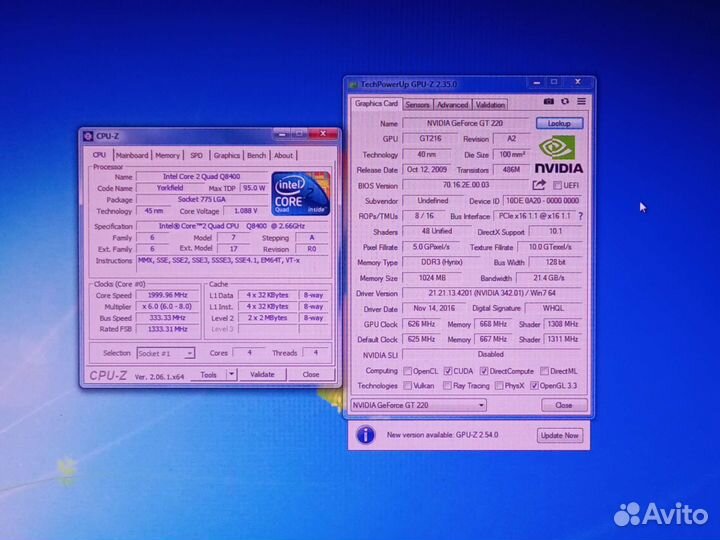Click the NVIDIA SLI value Disabled
Viewport: 720px width, 540px height.
[491, 354]
